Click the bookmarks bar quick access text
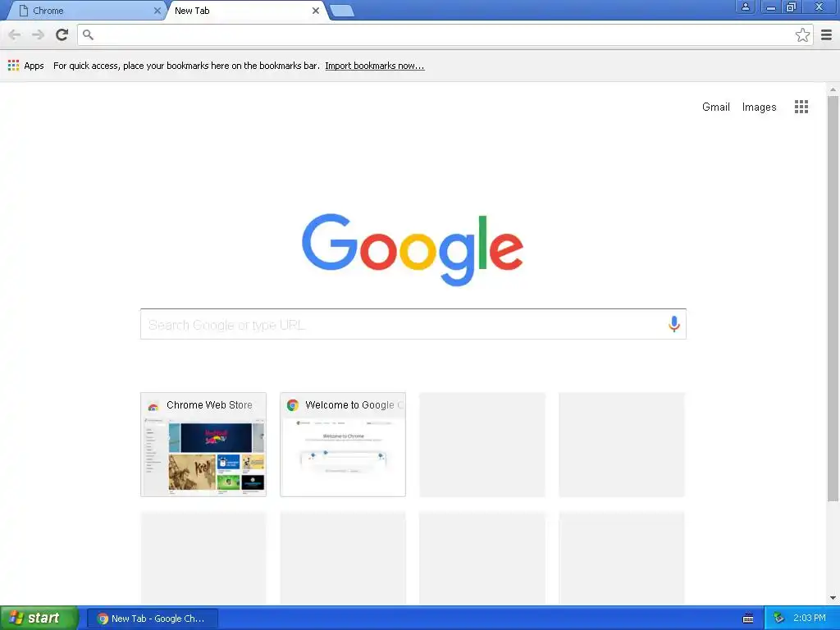This screenshot has height=630, width=840. click(x=186, y=66)
